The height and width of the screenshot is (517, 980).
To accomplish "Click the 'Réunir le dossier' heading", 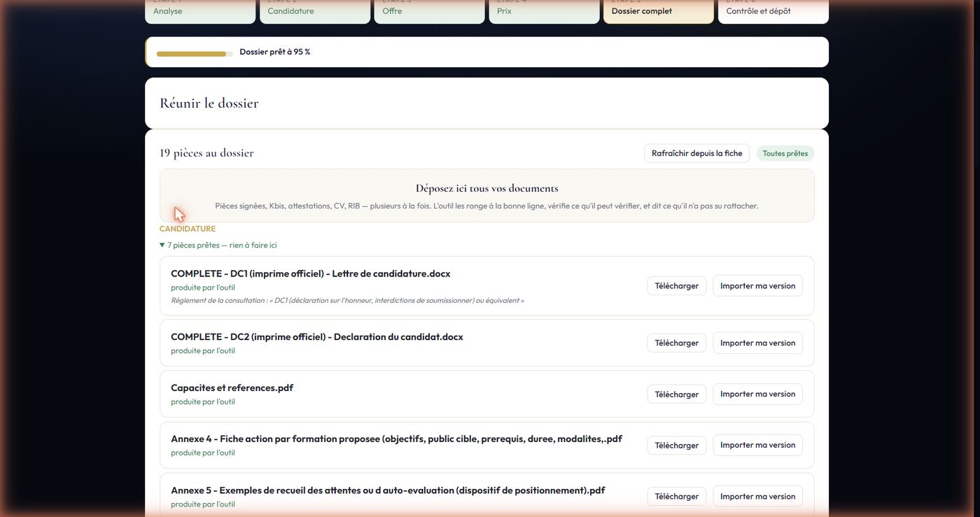I will (x=209, y=103).
